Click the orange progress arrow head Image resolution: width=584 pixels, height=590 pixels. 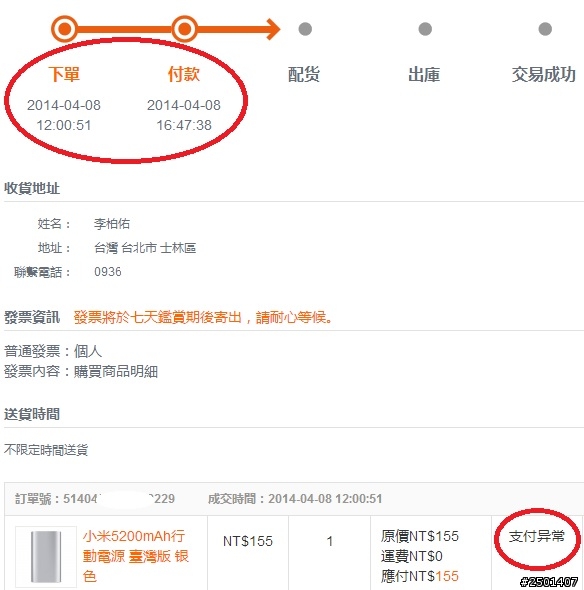273,29
